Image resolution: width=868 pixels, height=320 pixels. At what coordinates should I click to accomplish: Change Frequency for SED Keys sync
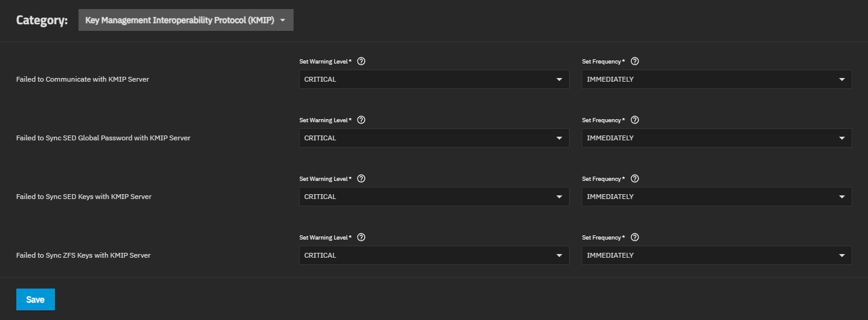tap(716, 197)
